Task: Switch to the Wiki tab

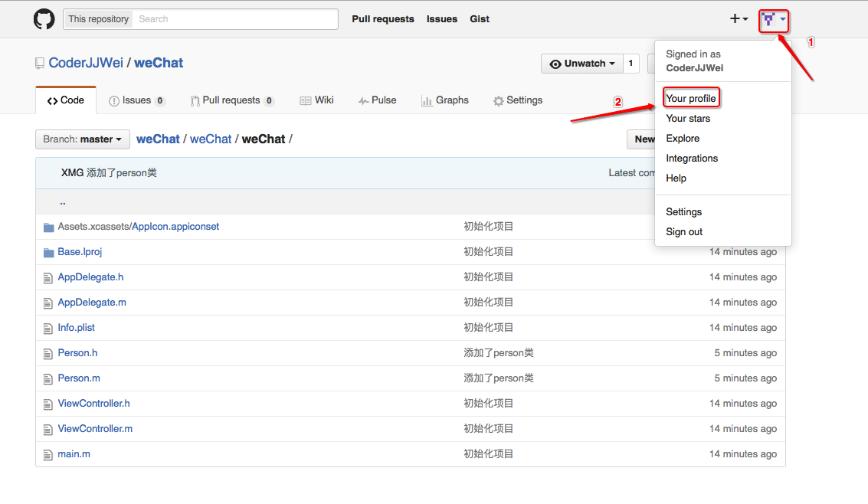Action: (x=316, y=100)
